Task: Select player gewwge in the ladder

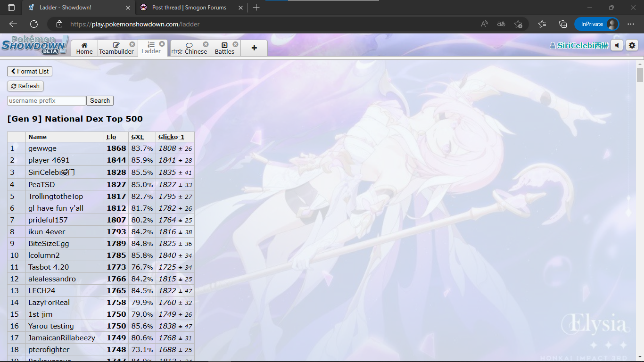Action: [x=42, y=148]
